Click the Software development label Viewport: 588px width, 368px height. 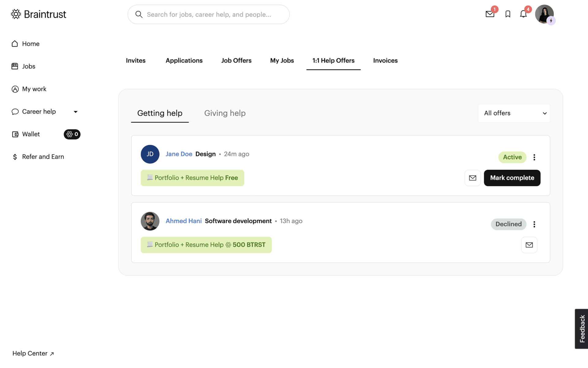coord(238,221)
